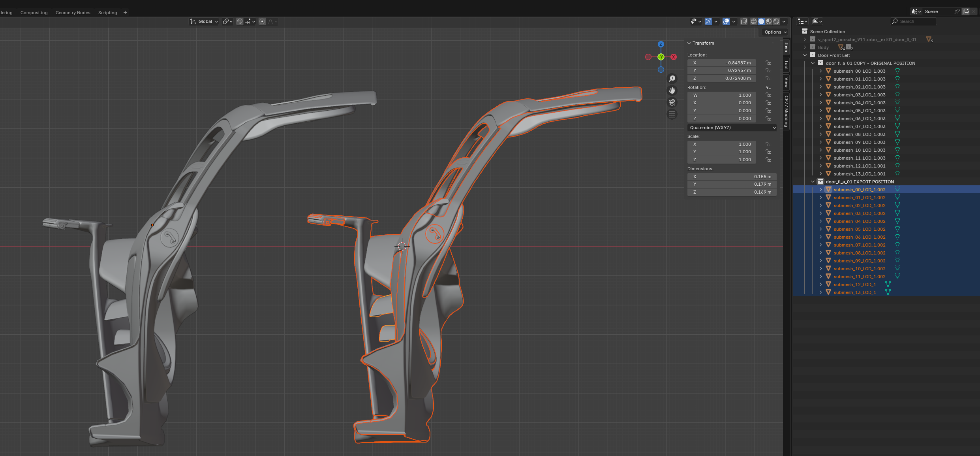The width and height of the screenshot is (980, 456).
Task: Click the Dimensions X value field
Action: click(732, 177)
